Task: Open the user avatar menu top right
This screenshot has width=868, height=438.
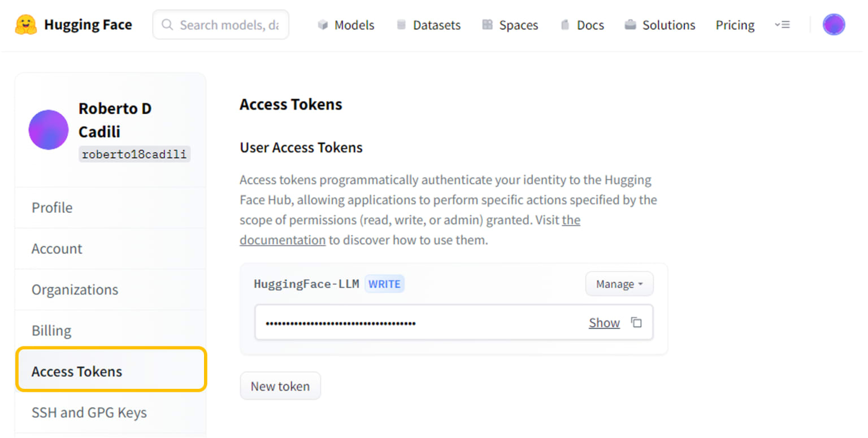Action: [x=834, y=25]
